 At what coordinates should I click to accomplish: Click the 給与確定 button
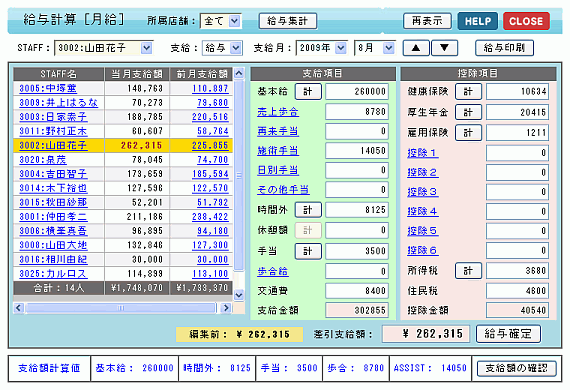click(x=508, y=334)
